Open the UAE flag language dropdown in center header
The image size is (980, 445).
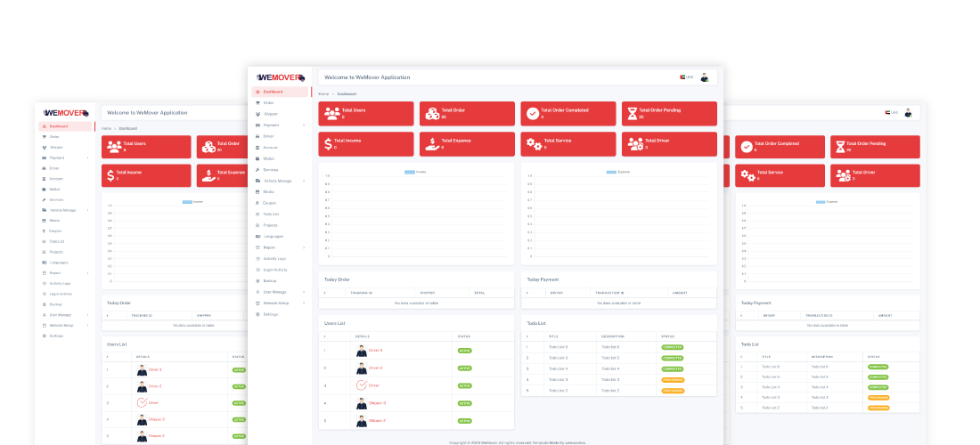tap(683, 77)
